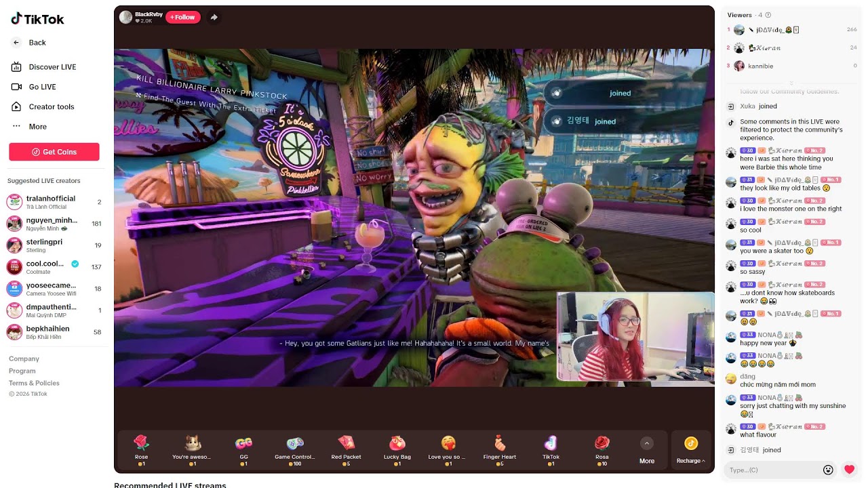Click the chat message input field
Screen dimensions: 868x488
[773, 470]
